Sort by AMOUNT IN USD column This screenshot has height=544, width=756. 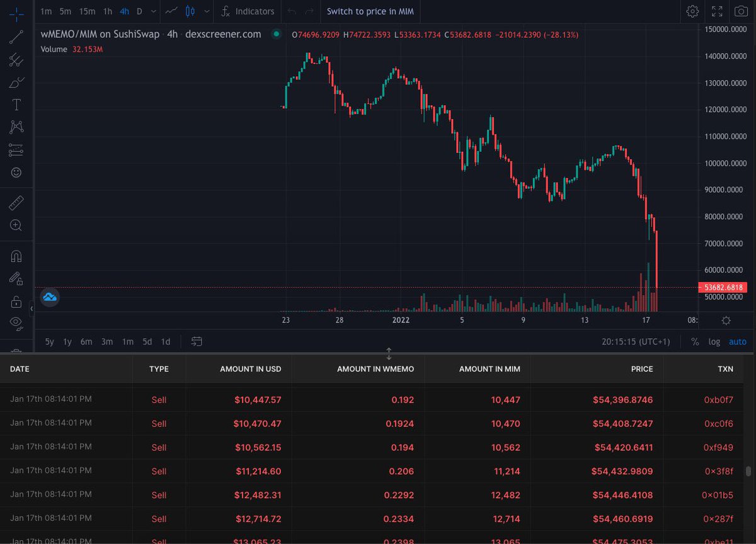[251, 369]
